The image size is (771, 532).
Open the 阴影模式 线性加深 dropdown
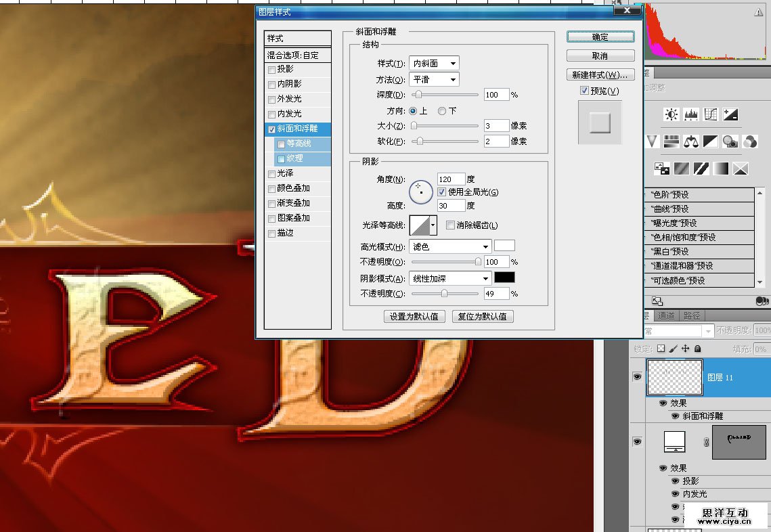[450, 278]
